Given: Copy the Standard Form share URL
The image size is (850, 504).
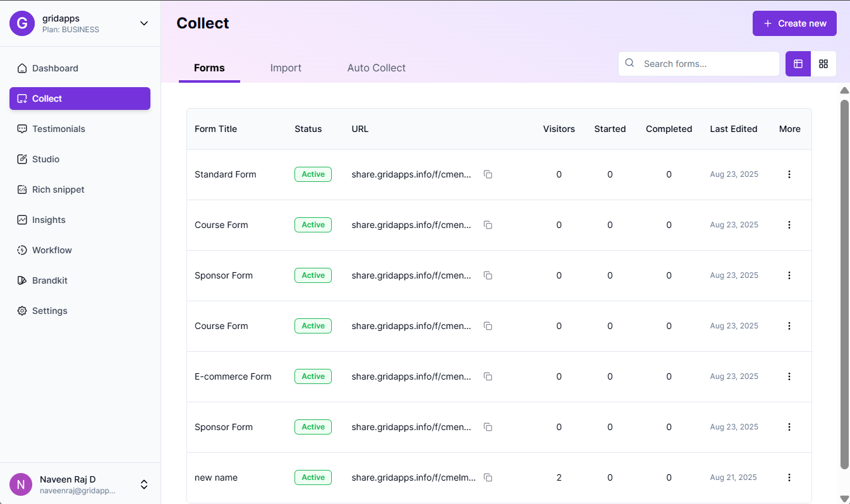Looking at the screenshot, I should pyautogui.click(x=488, y=174).
